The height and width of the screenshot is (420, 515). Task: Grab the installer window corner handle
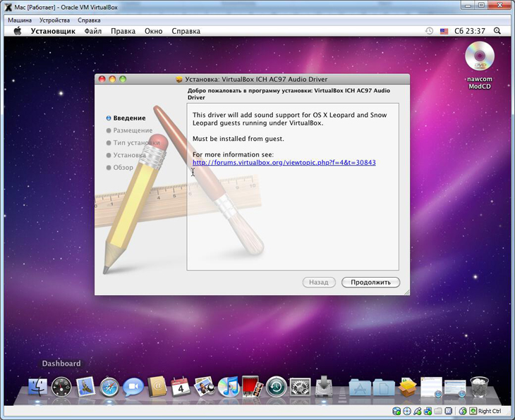coord(406,292)
